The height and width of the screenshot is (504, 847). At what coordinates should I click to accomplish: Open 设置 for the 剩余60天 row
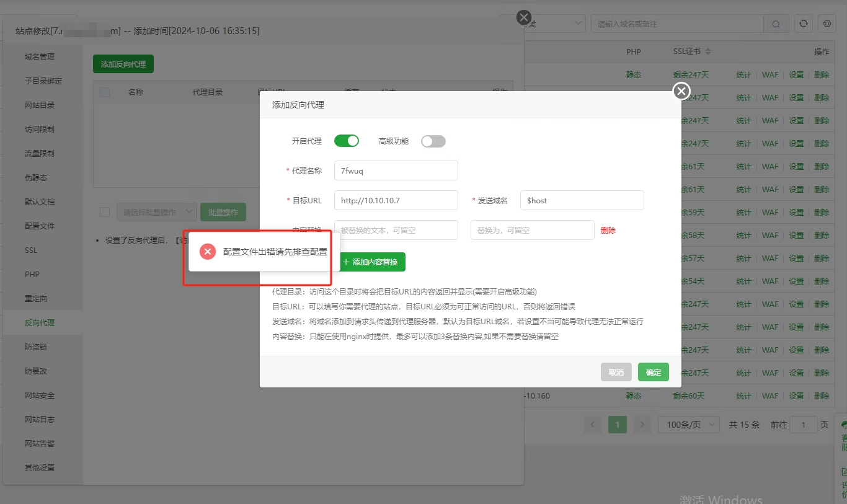coord(796,396)
